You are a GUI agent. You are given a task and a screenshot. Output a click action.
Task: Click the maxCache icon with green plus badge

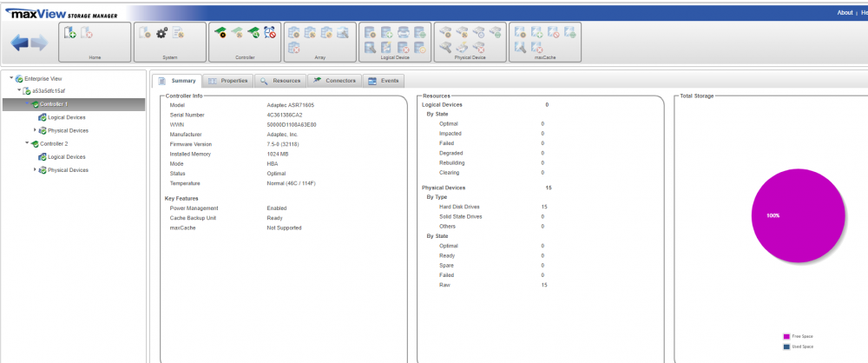click(537, 33)
